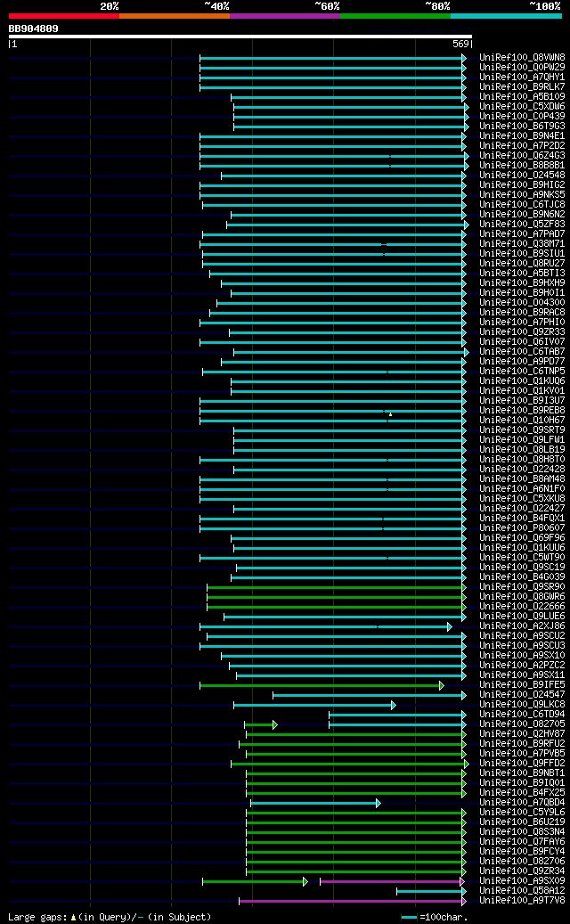Click the orange ~40% identity legend segment
The width and height of the screenshot is (570, 924).
175,16
